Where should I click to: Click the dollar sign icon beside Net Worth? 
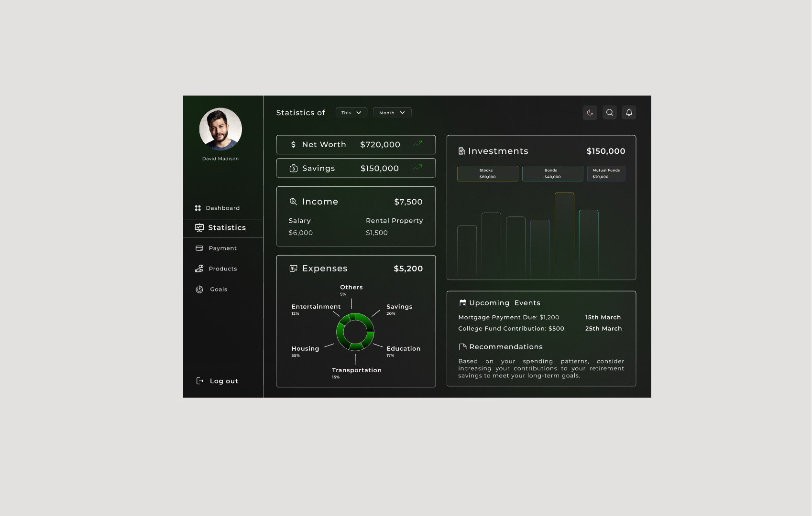click(x=294, y=144)
